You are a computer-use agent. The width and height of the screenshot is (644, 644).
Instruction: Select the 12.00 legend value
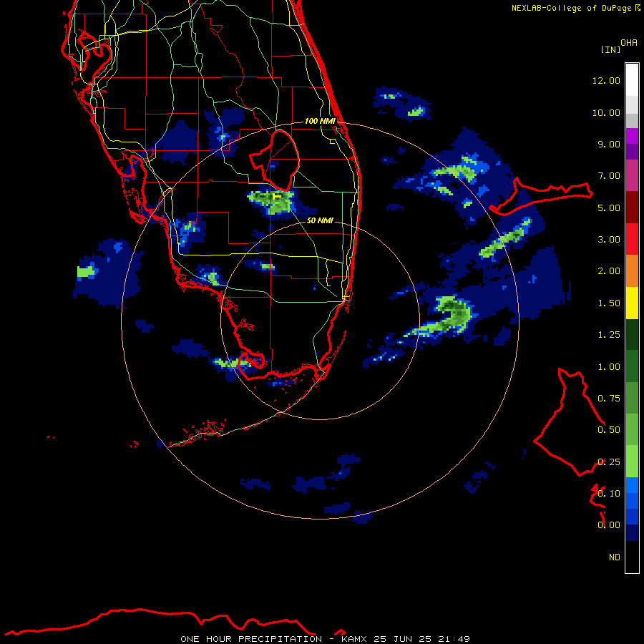pyautogui.click(x=606, y=80)
